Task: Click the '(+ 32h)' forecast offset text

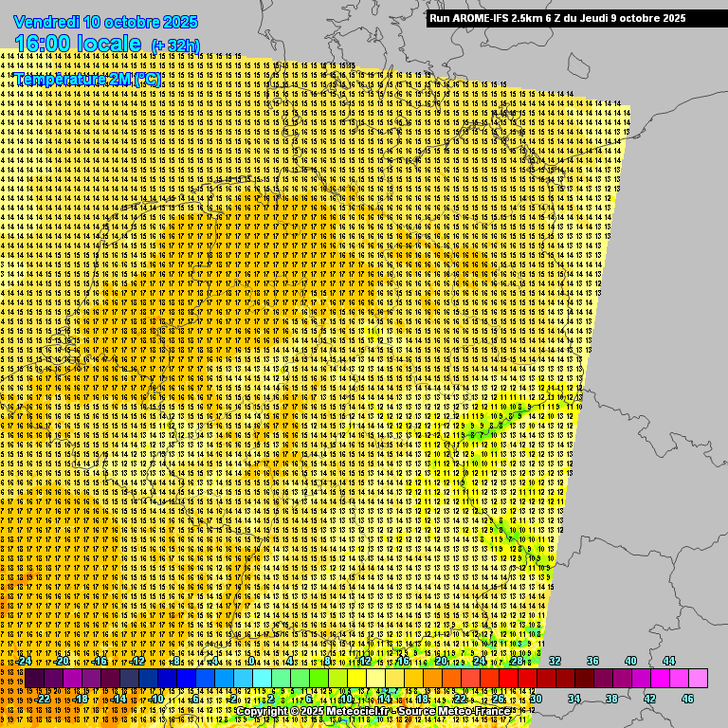Action: pyautogui.click(x=175, y=45)
